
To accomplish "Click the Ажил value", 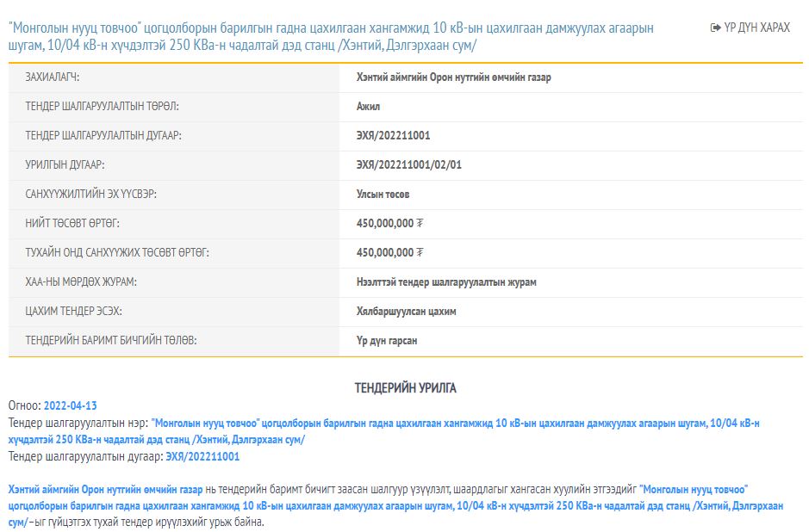I will [368, 107].
